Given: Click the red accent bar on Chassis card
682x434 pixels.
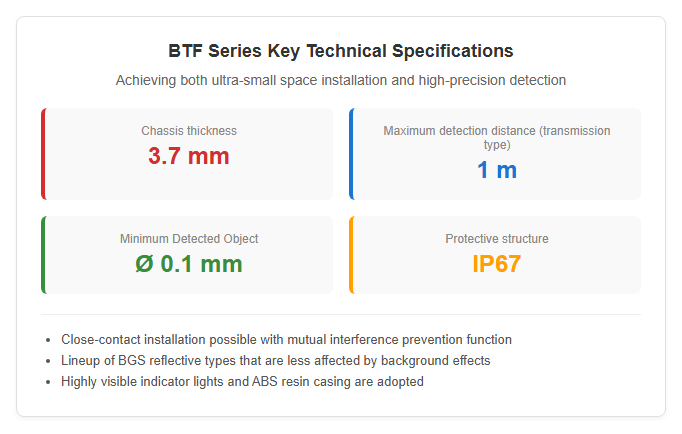Looking at the screenshot, I should (43, 154).
